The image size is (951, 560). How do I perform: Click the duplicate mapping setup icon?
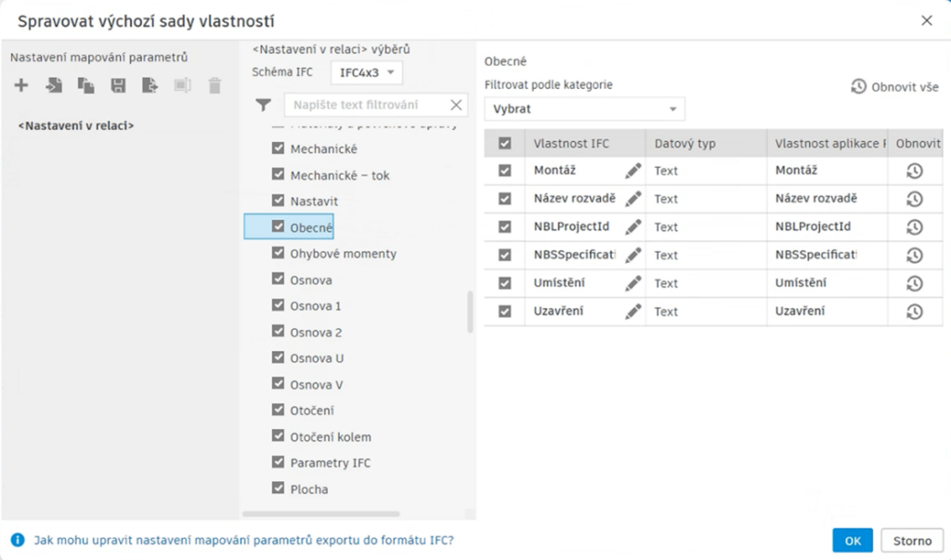(x=86, y=86)
